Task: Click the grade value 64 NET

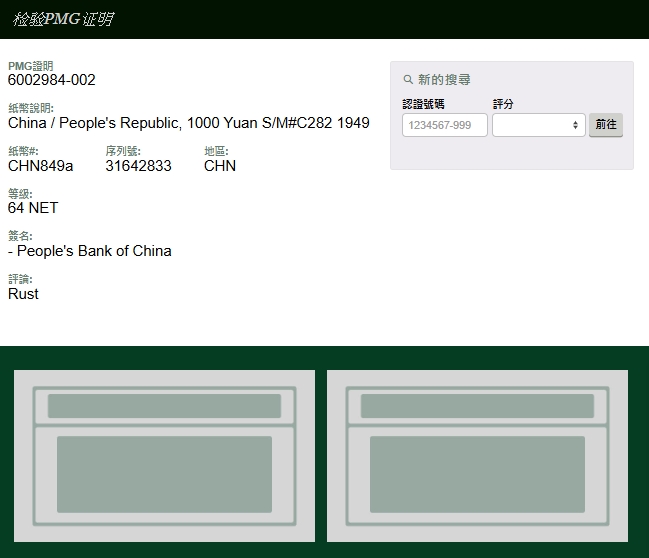Action: 33,208
